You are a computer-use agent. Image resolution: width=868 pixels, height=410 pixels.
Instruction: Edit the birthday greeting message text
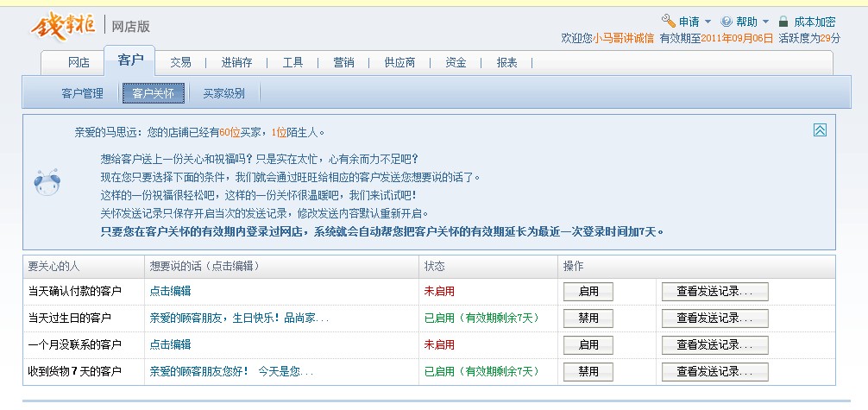[x=239, y=318]
